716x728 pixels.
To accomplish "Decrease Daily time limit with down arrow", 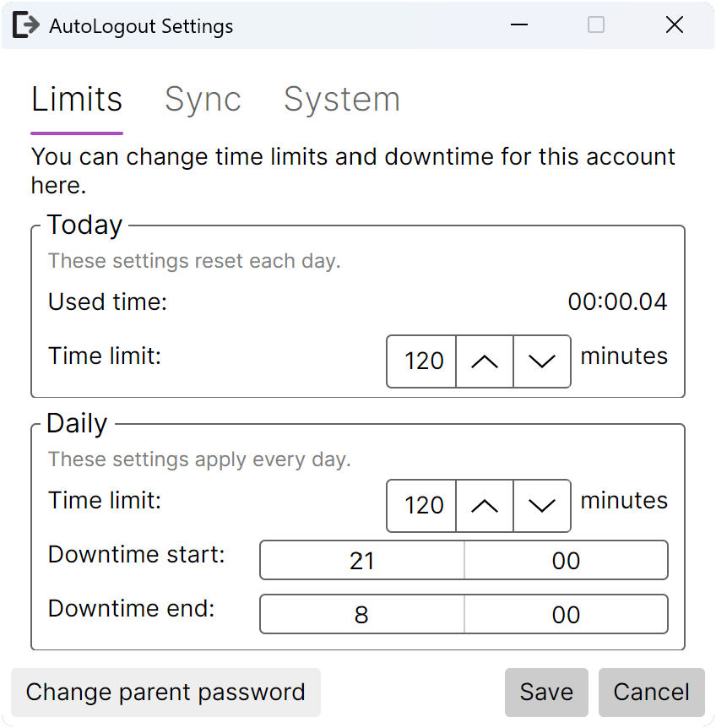I will pos(542,506).
